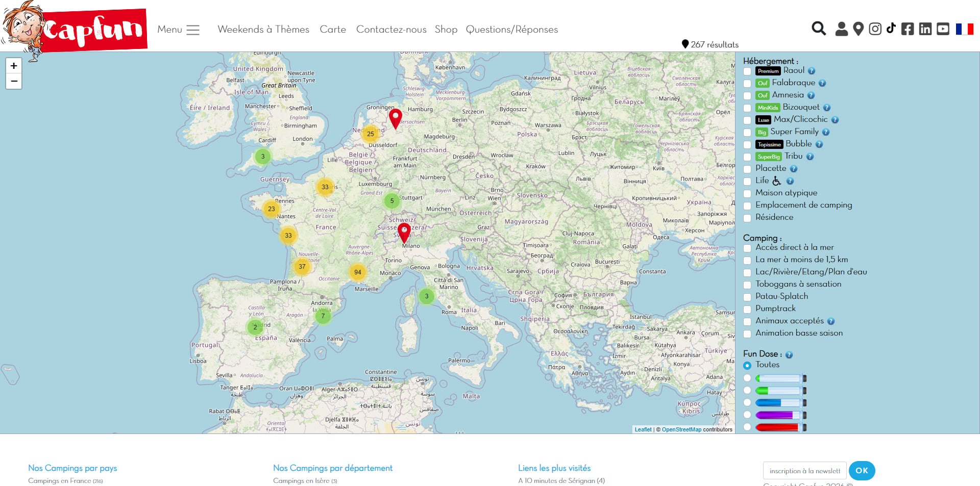The image size is (980, 486).
Task: Go to Questions/Réponses menu item
Action: click(512, 30)
